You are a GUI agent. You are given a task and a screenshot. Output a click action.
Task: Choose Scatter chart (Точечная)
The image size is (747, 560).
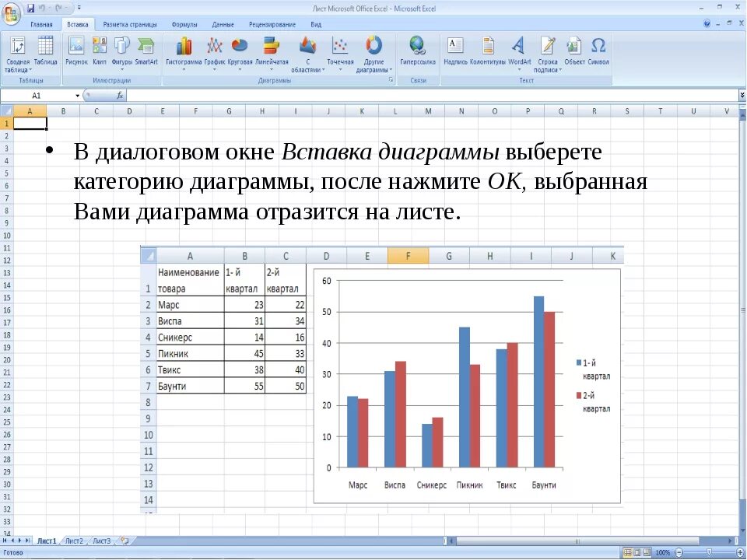coord(340,54)
